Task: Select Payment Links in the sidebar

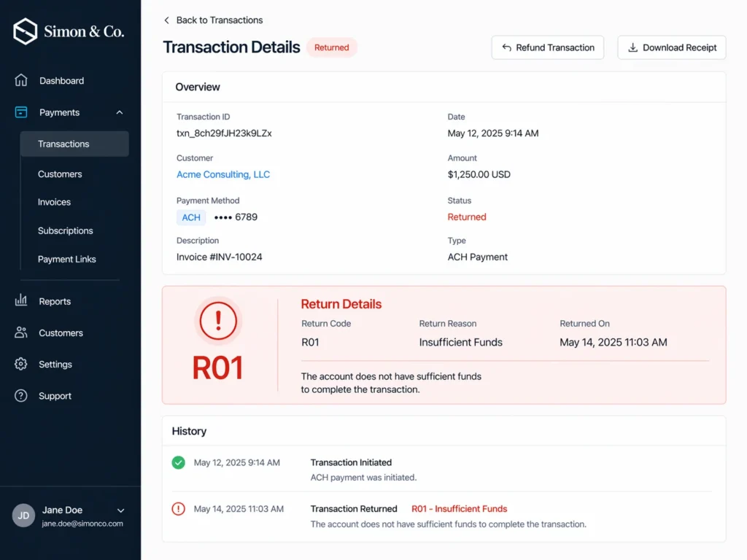Action: pyautogui.click(x=66, y=259)
